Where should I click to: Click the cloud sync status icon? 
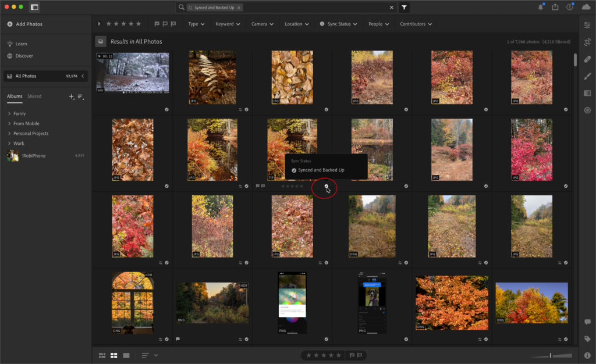pyautogui.click(x=586, y=7)
